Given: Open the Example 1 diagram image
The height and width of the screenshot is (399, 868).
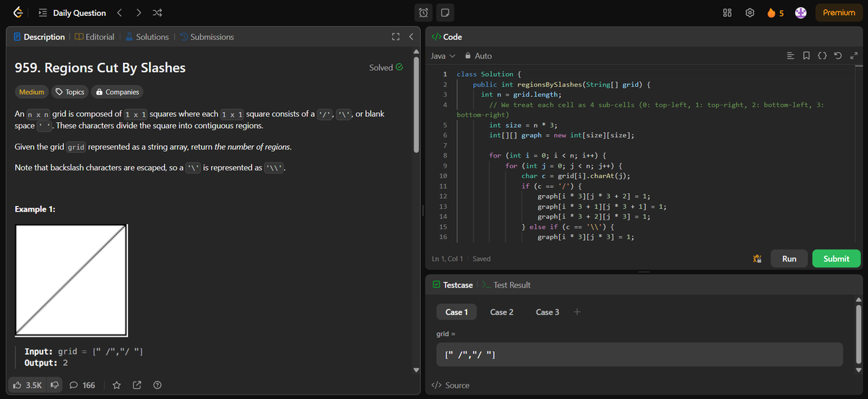Looking at the screenshot, I should coord(72,280).
